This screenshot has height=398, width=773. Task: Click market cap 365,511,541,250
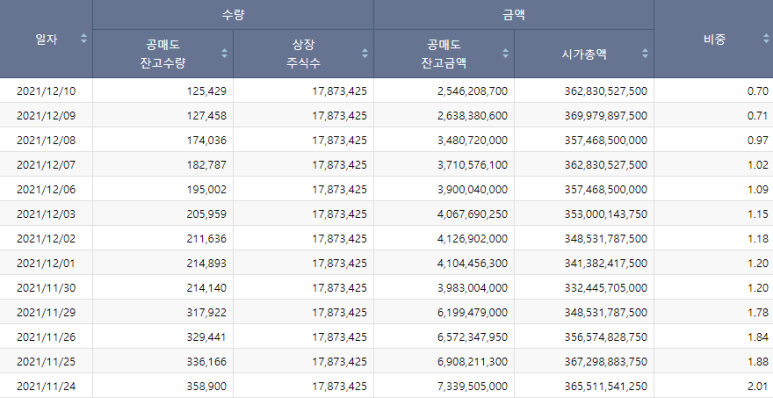point(606,386)
